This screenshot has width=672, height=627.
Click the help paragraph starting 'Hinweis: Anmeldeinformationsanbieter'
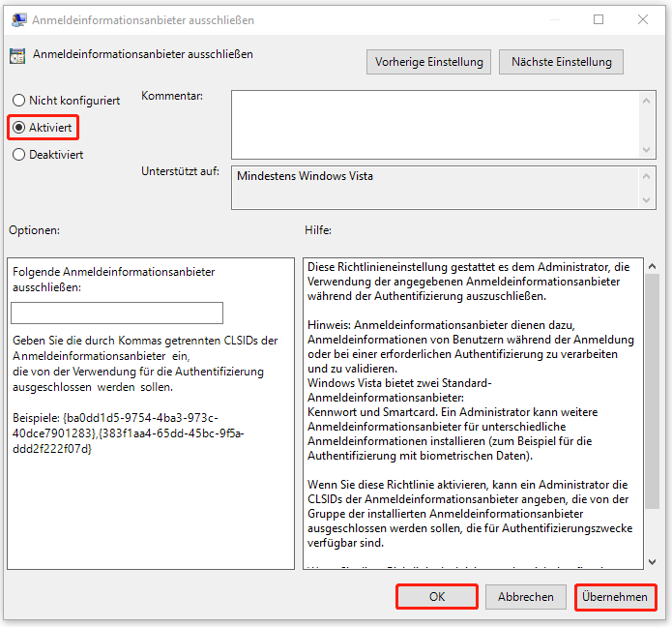(471, 390)
